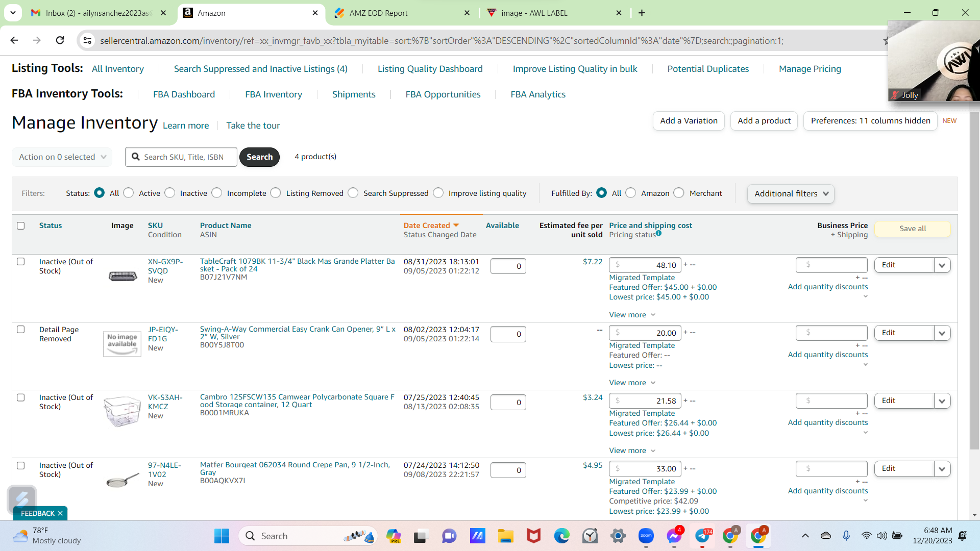
Task: Select the Search Suppressed status filter
Action: coord(353,193)
